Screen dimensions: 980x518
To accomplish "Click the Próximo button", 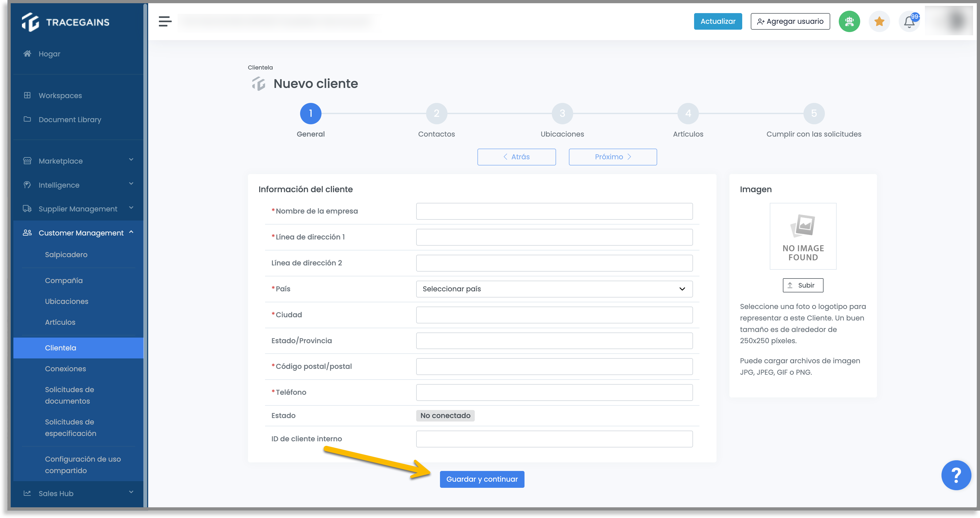I will [x=612, y=157].
